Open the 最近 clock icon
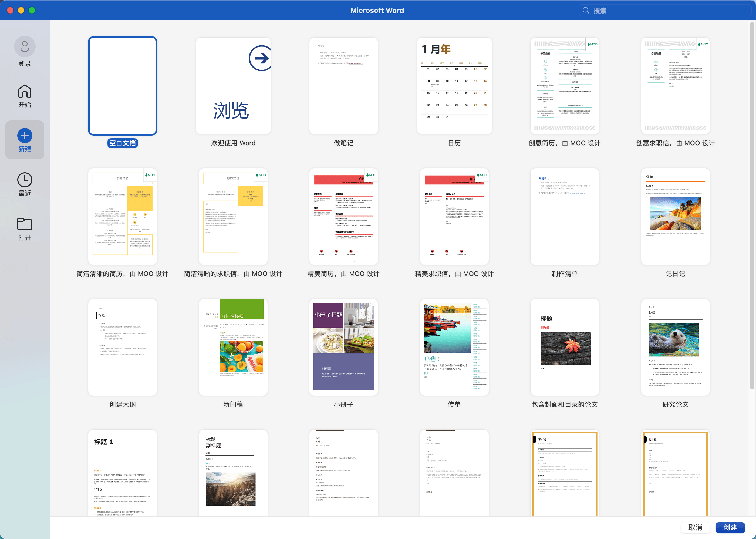The image size is (756, 539). (x=25, y=180)
